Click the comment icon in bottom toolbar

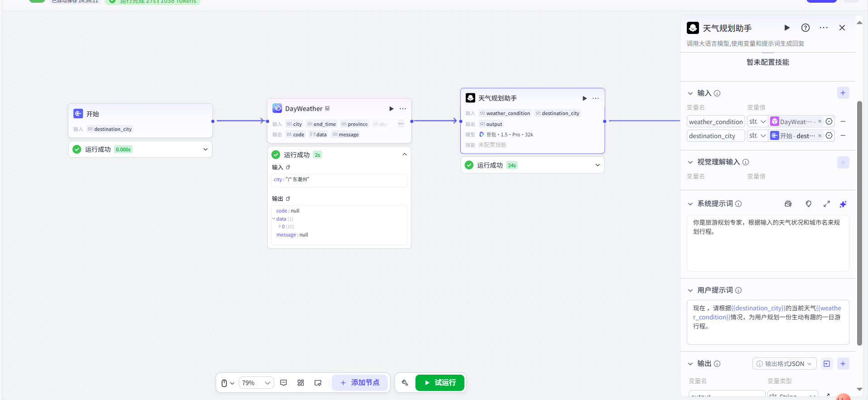284,383
